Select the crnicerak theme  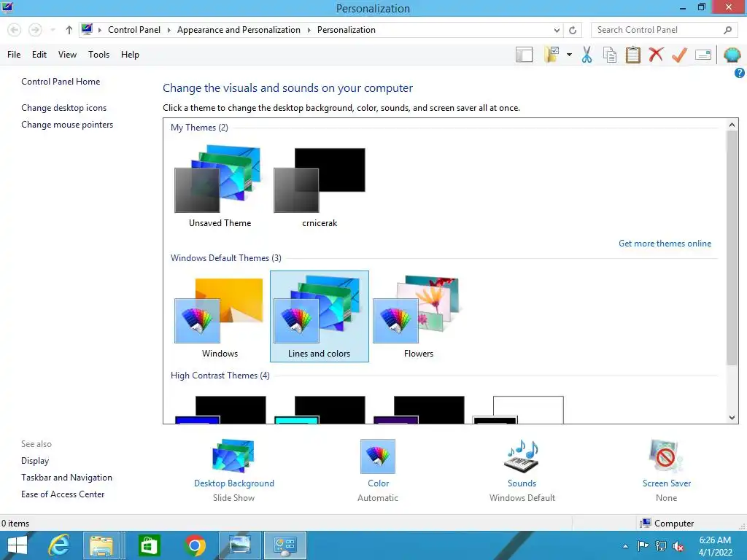pyautogui.click(x=320, y=186)
